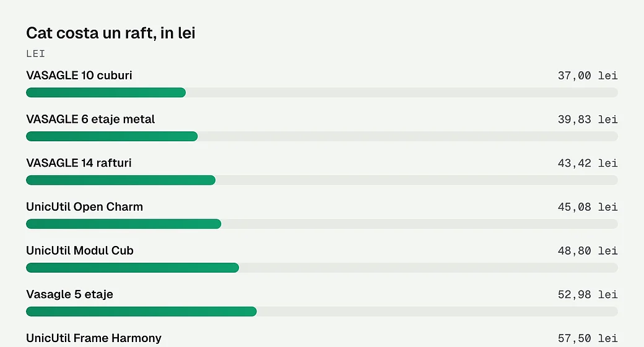Select the VASAGLE 6 etaje metal label
This screenshot has height=347, width=644.
coord(90,119)
